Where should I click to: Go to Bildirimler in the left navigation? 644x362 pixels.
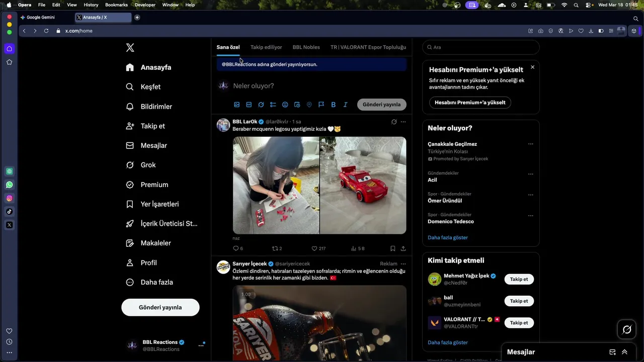click(x=149, y=107)
